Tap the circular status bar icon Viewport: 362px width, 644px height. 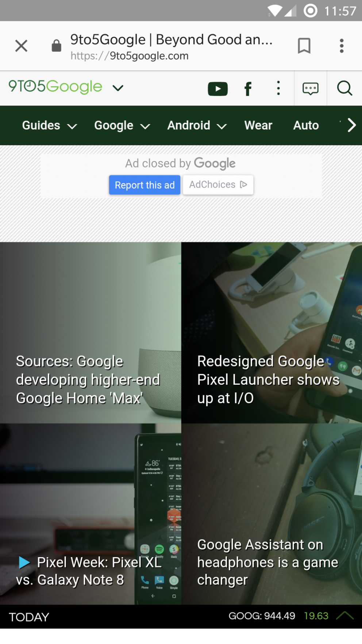pos(311,11)
